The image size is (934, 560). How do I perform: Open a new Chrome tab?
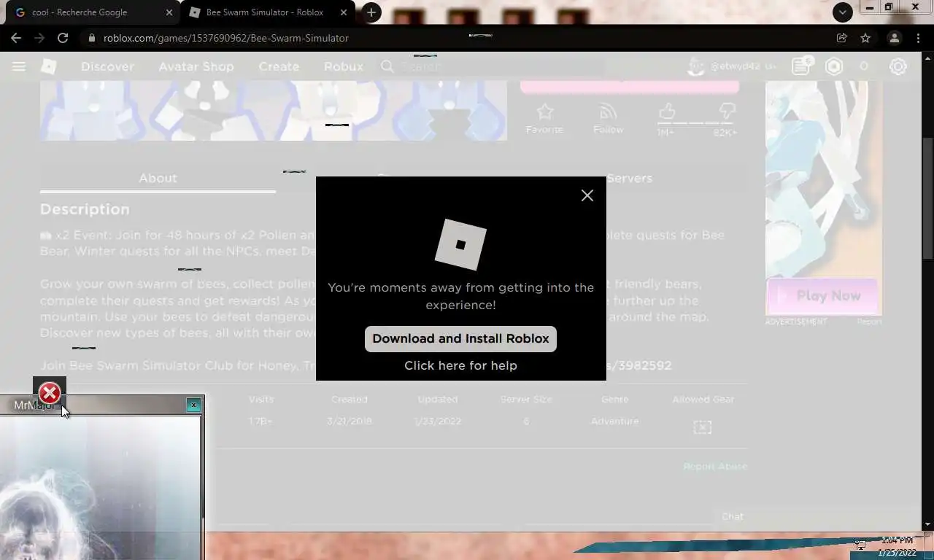coord(371,12)
